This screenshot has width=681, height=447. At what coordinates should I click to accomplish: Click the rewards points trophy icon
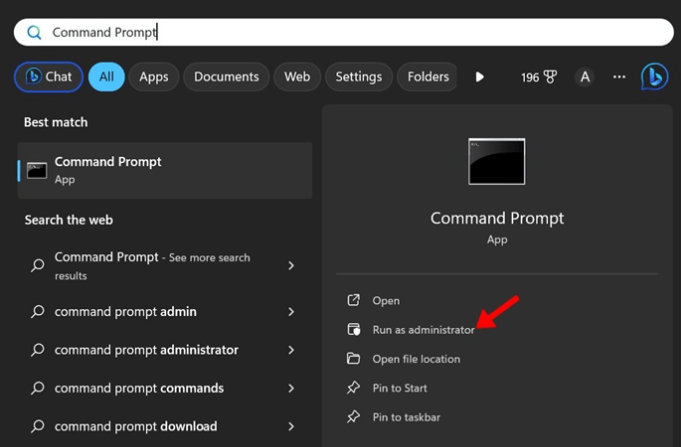click(x=550, y=77)
